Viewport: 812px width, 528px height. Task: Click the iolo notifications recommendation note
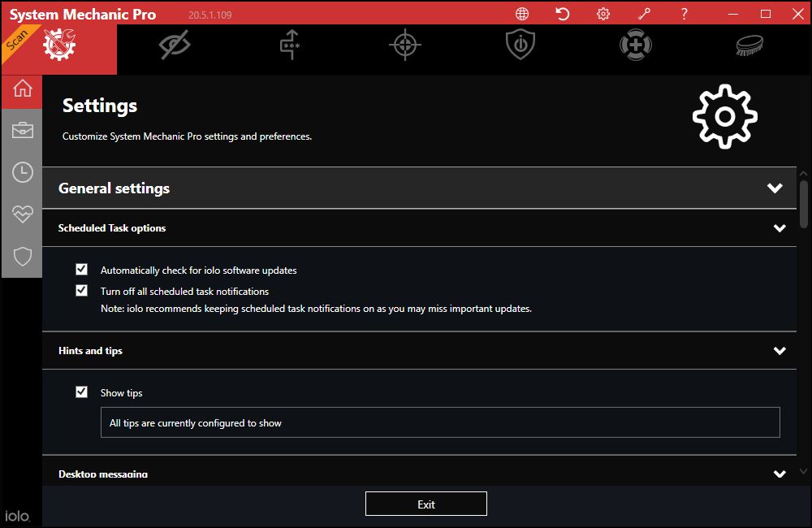click(x=316, y=309)
